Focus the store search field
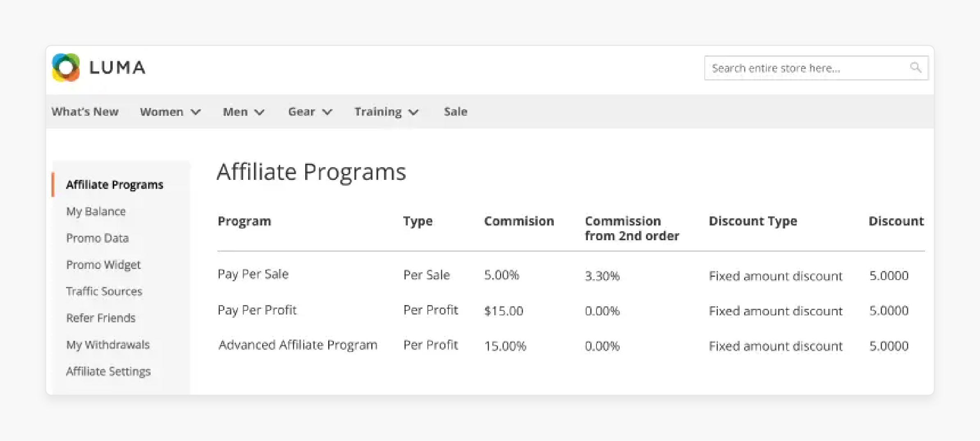Viewport: 980px width, 441px height. click(816, 68)
